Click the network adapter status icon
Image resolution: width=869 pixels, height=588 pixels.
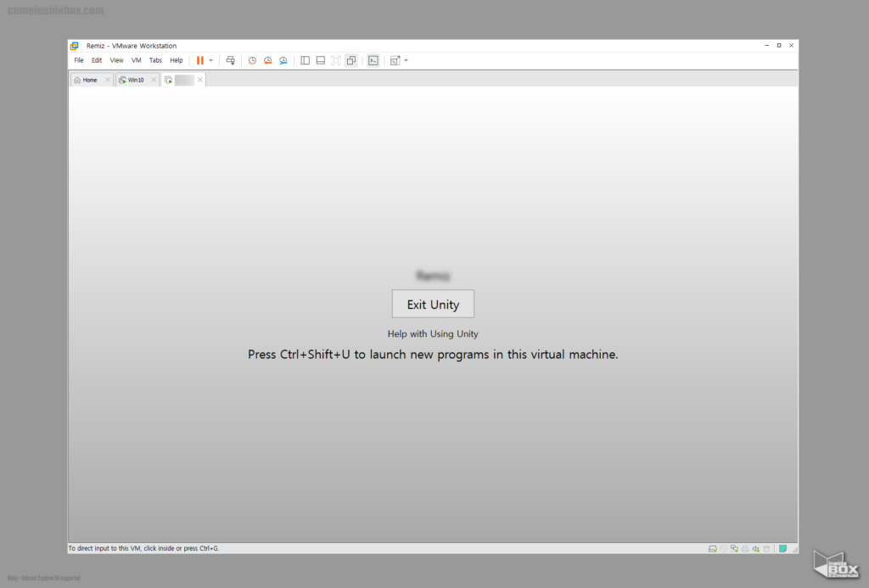click(734, 549)
